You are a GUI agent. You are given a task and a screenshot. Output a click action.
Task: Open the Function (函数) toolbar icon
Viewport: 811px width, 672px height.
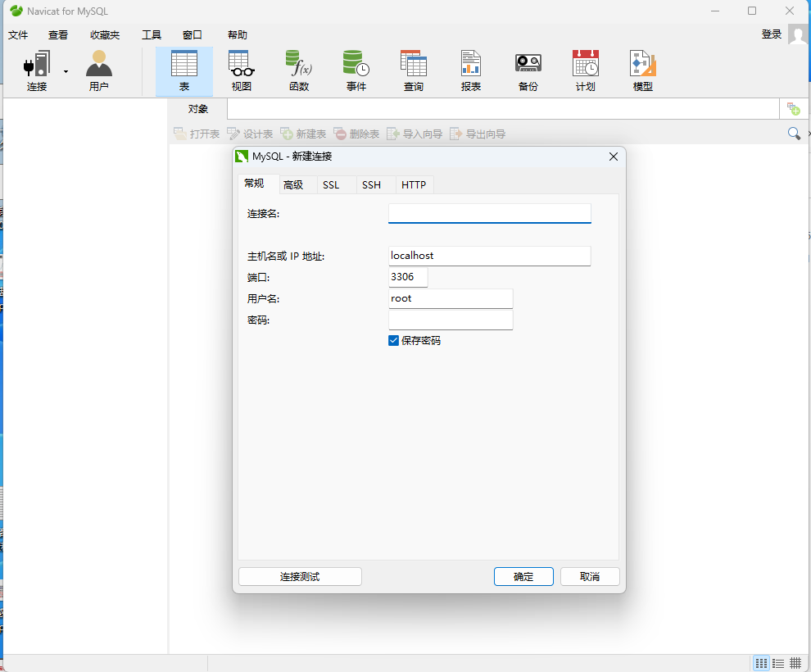coord(299,70)
